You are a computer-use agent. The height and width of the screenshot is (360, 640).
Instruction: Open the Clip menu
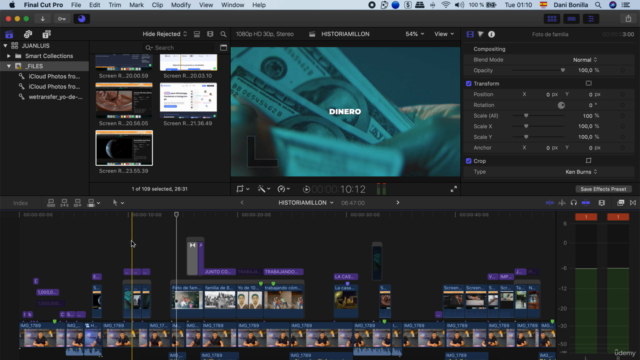[x=157, y=5]
